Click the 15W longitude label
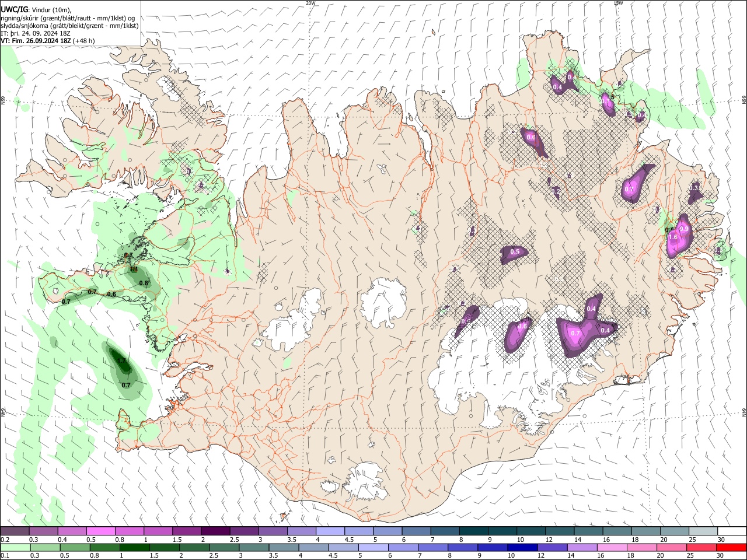Image resolution: width=747 pixels, height=560 pixels. pos(618,3)
